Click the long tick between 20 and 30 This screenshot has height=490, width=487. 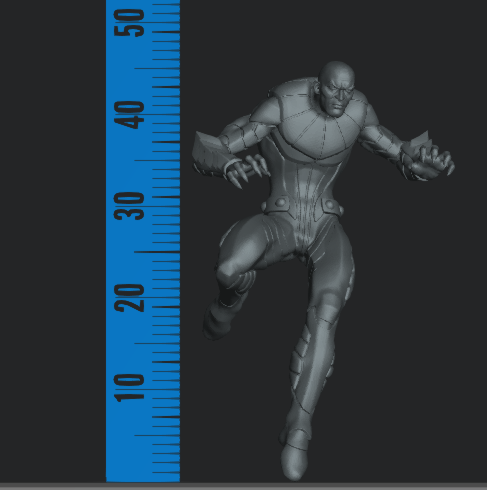pos(157,252)
